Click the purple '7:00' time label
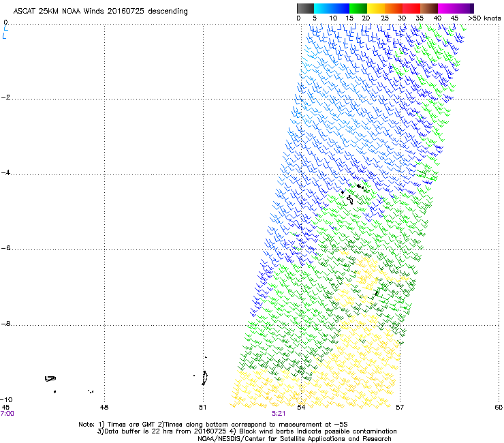Screen dimensions: 504x443 [7, 414]
